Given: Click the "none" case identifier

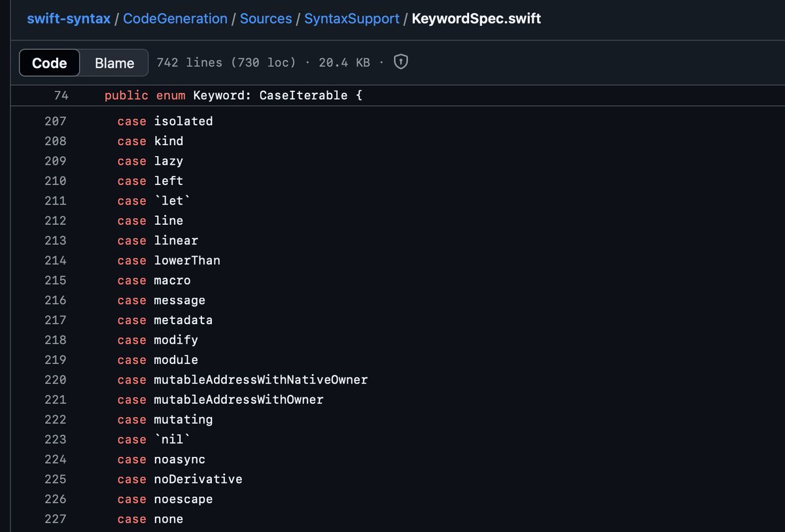Looking at the screenshot, I should [169, 519].
